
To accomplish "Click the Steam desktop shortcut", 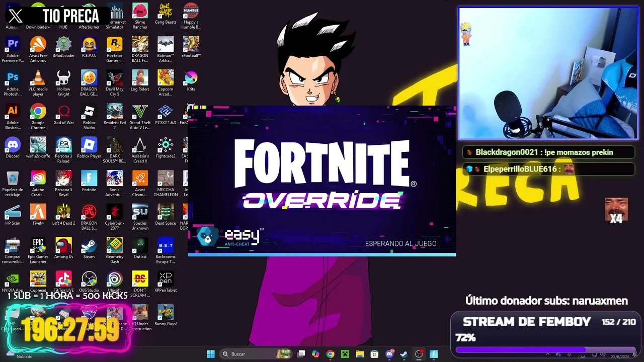I will [89, 248].
